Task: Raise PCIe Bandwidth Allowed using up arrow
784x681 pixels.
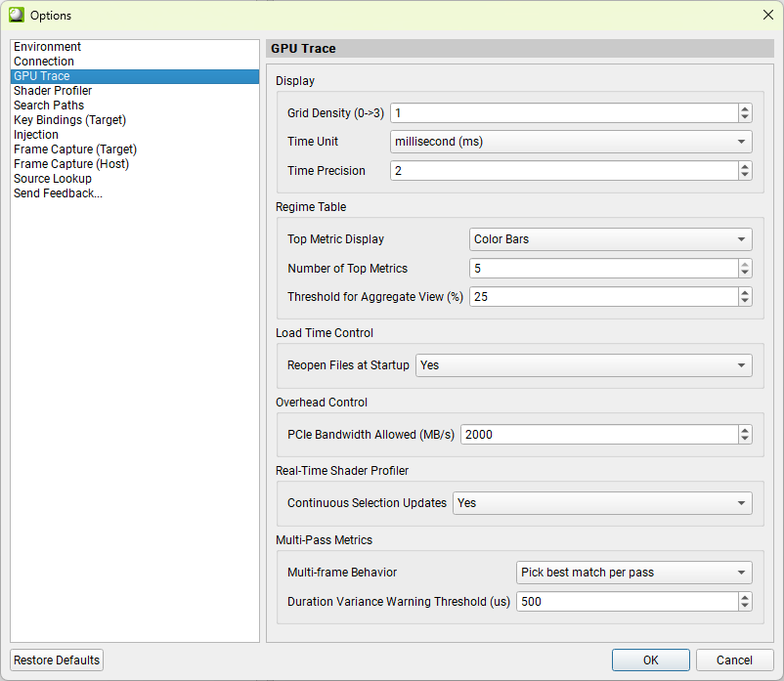Action: pos(745,430)
